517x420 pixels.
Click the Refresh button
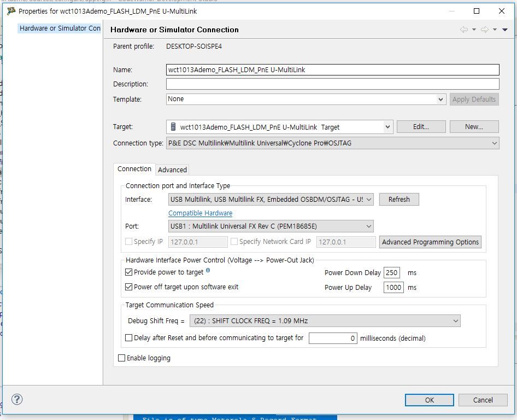click(x=399, y=200)
